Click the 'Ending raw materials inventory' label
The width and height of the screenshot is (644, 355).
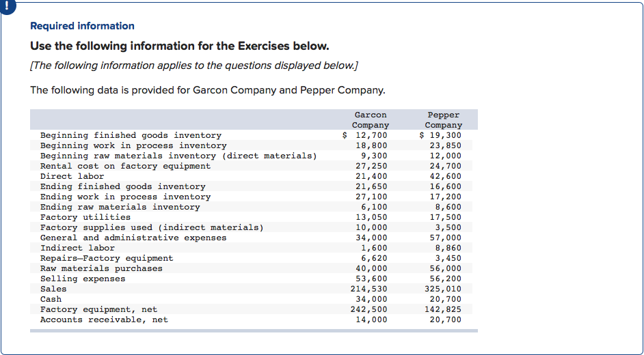[x=120, y=207]
